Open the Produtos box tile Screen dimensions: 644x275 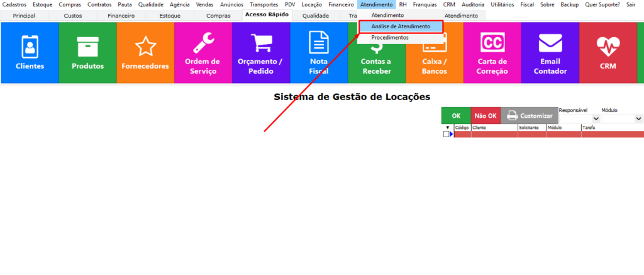pos(87,53)
